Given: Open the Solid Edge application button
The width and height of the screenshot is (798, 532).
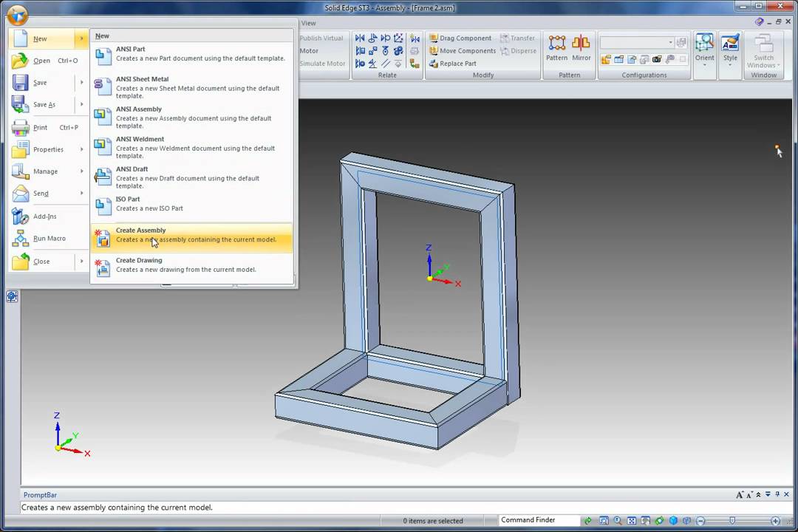Looking at the screenshot, I should pos(17,16).
